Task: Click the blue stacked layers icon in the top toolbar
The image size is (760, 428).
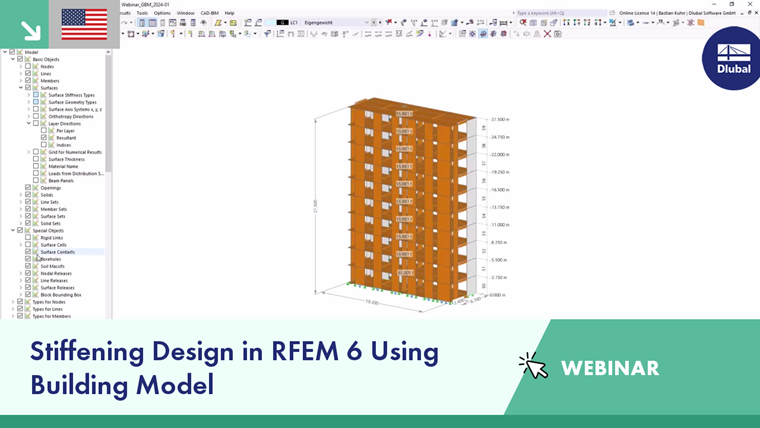Action: 630,22
